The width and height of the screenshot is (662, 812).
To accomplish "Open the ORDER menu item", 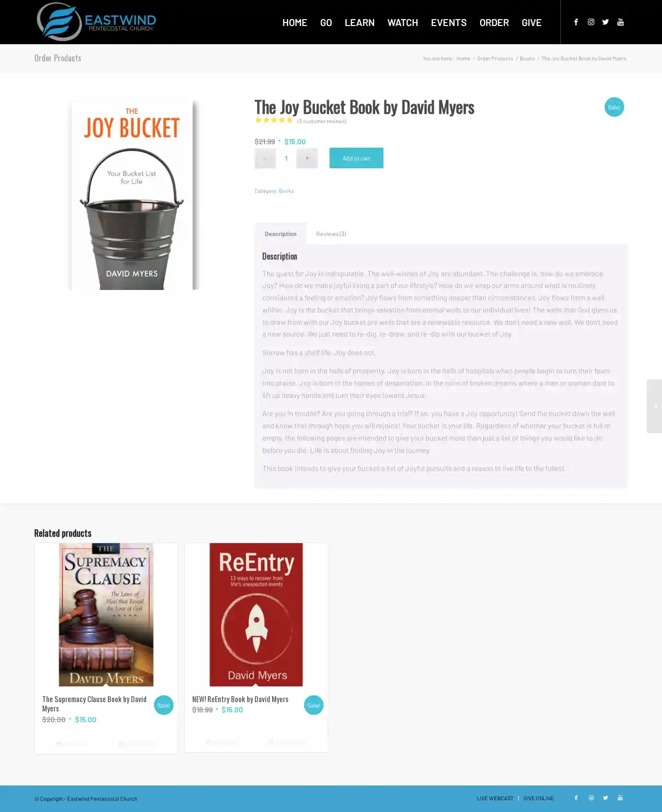I will click(494, 23).
